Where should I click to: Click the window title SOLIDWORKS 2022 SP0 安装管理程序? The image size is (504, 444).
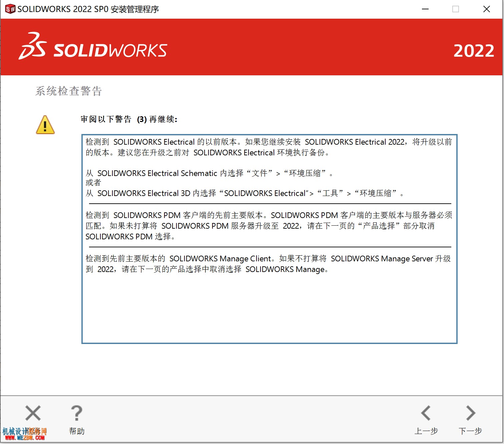88,9
